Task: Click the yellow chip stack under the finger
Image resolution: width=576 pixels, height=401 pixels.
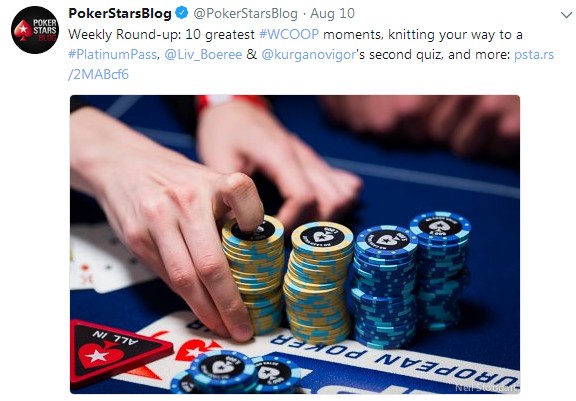Action: click(253, 275)
